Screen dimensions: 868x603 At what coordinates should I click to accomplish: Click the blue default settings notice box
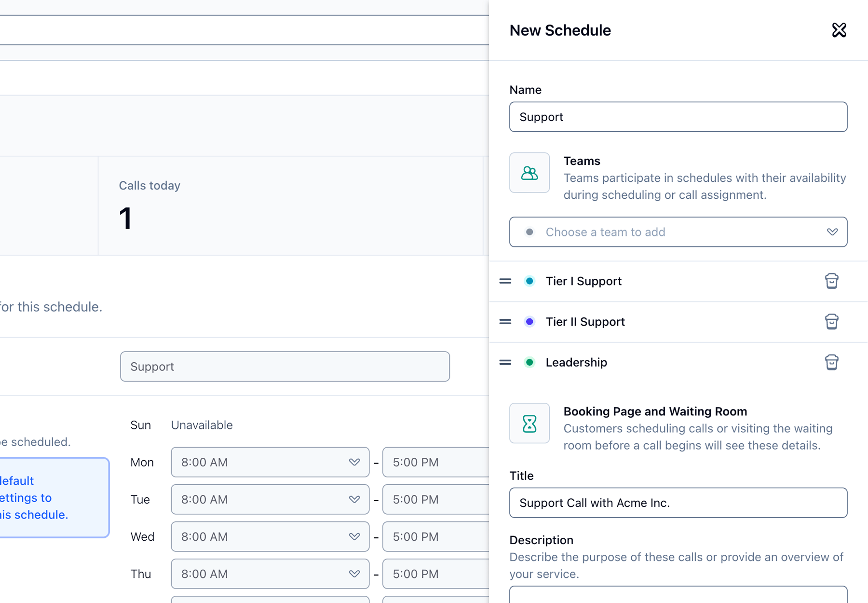pyautogui.click(x=54, y=497)
